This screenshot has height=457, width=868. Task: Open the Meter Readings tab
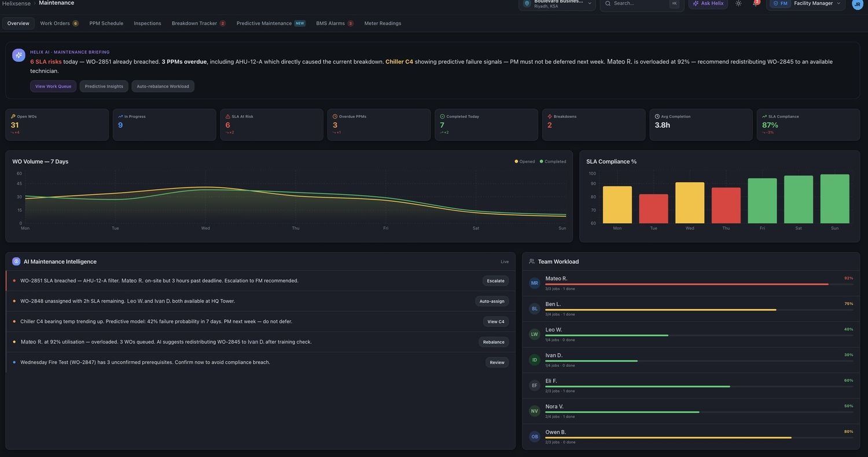(x=382, y=23)
